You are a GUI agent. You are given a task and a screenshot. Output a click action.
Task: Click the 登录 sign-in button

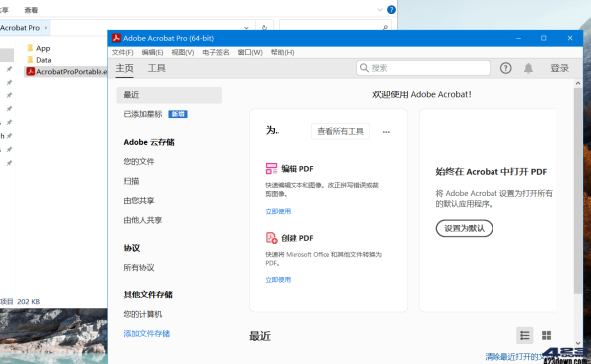[560, 68]
